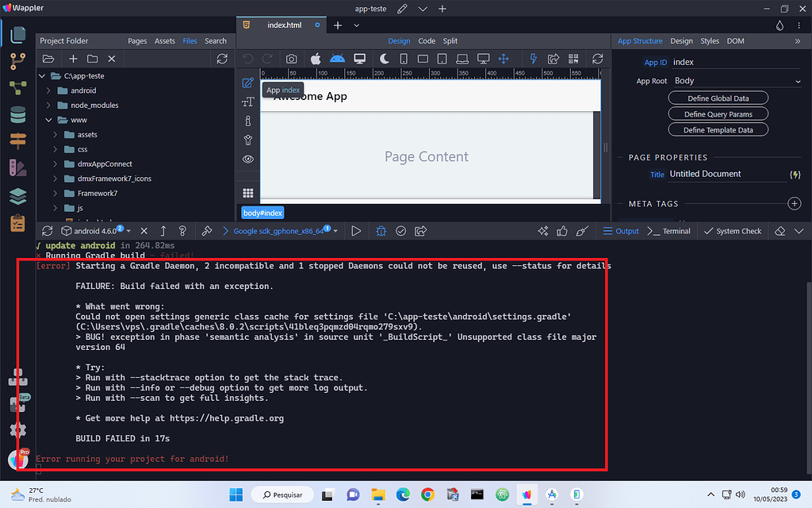Image resolution: width=812 pixels, height=508 pixels.
Task: Click the open folder icon in Project Folder toolbar
Action: click(x=48, y=59)
